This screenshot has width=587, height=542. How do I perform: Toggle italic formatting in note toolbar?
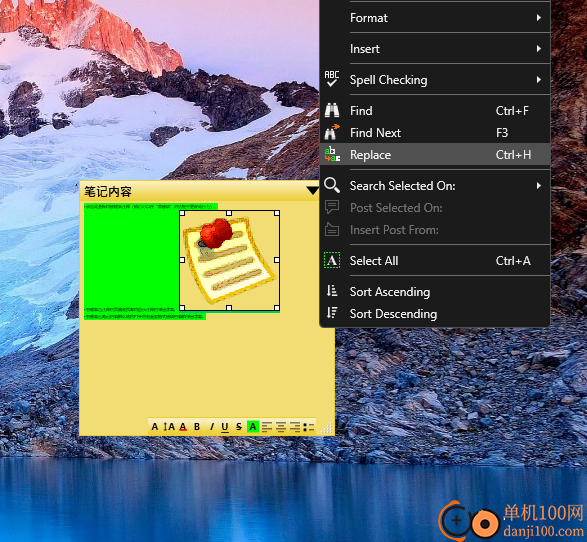coord(211,427)
